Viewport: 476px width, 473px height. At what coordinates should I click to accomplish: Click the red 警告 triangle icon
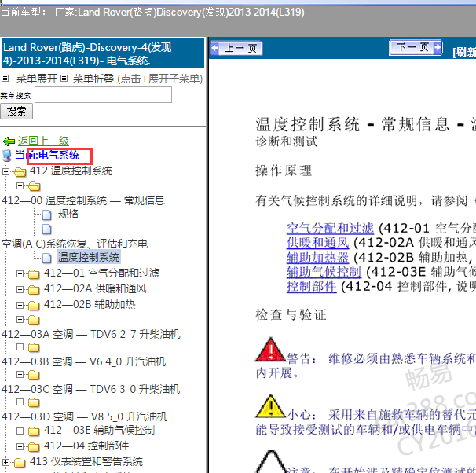270,350
